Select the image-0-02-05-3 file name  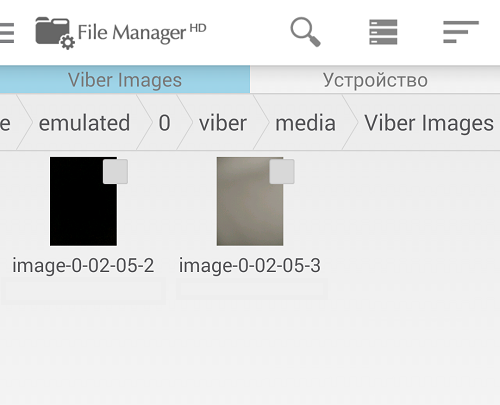(x=250, y=266)
